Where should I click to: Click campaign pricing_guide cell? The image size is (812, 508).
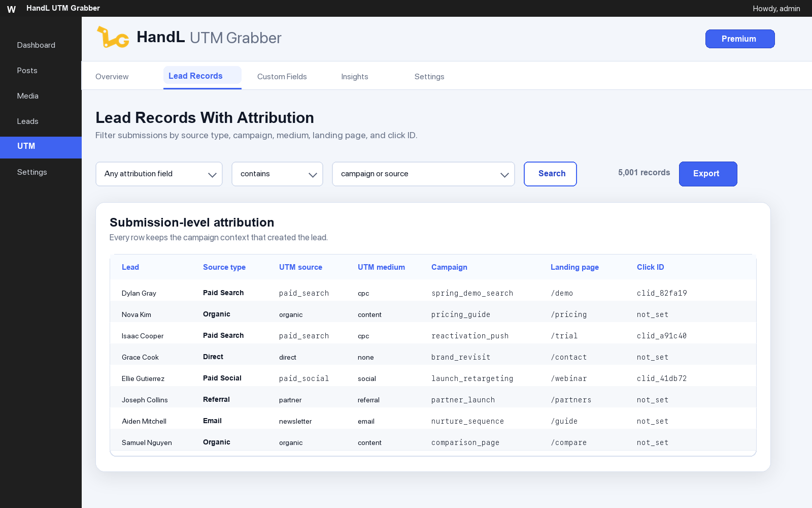tap(461, 314)
